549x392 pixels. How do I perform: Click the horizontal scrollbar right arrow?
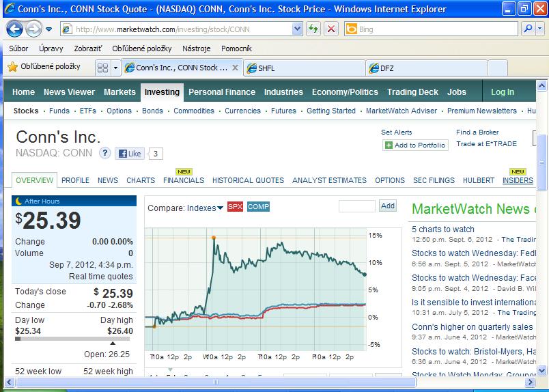click(x=531, y=382)
